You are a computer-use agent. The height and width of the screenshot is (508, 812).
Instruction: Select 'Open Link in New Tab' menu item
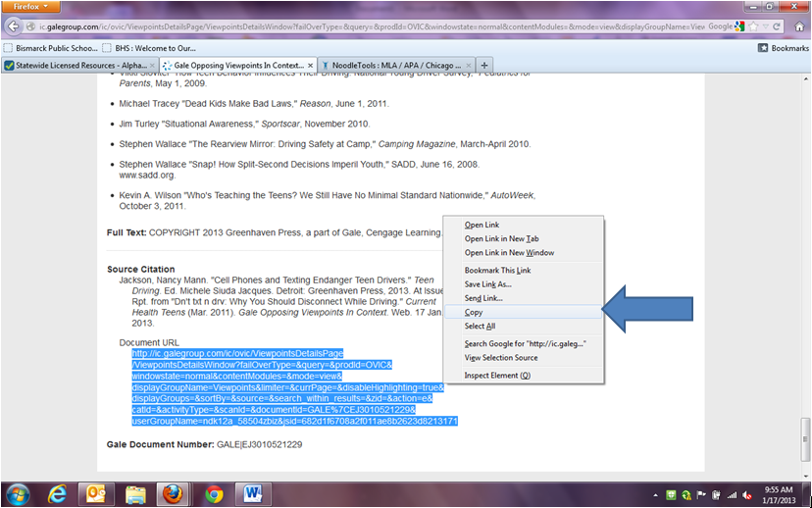(501, 238)
